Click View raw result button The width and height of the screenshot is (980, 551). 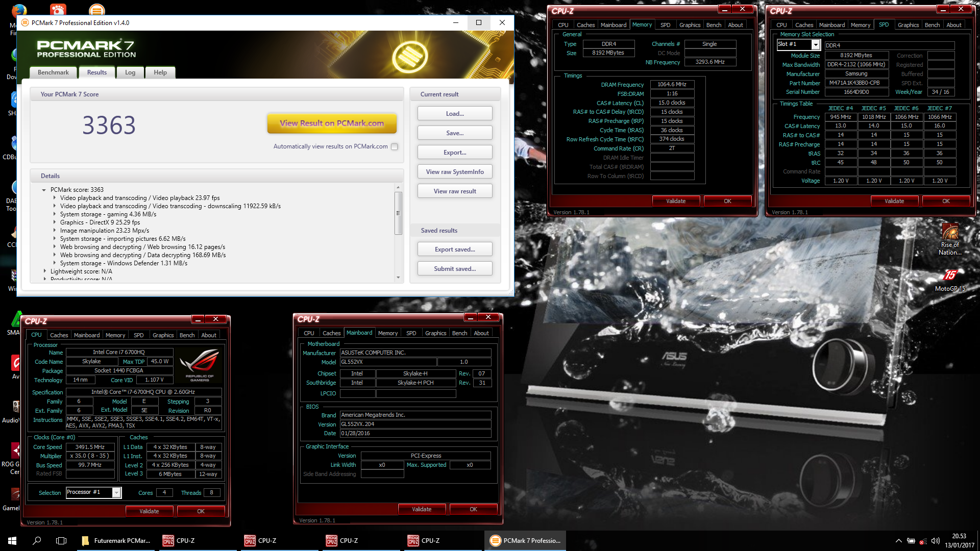point(455,191)
